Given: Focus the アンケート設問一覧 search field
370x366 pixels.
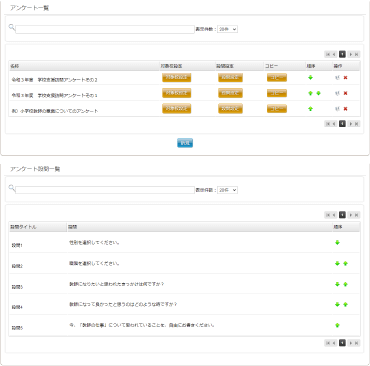Looking at the screenshot, I should tap(105, 190).
